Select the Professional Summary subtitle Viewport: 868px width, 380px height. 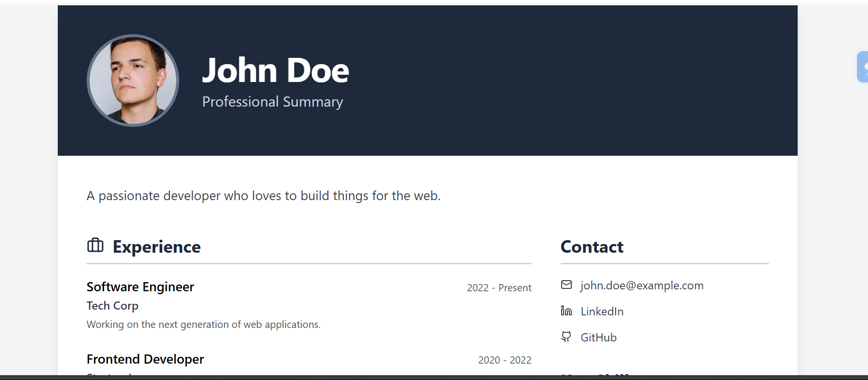tap(272, 102)
